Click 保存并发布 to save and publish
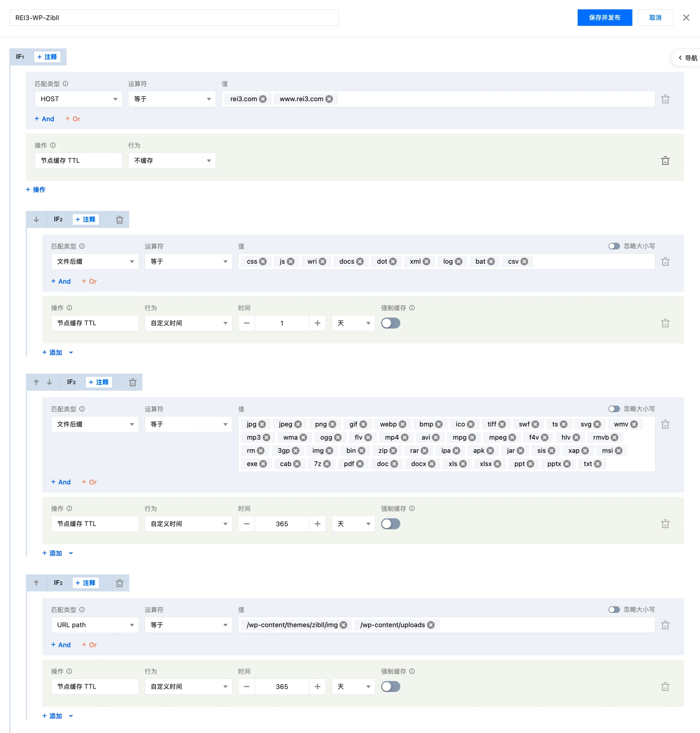 [604, 17]
